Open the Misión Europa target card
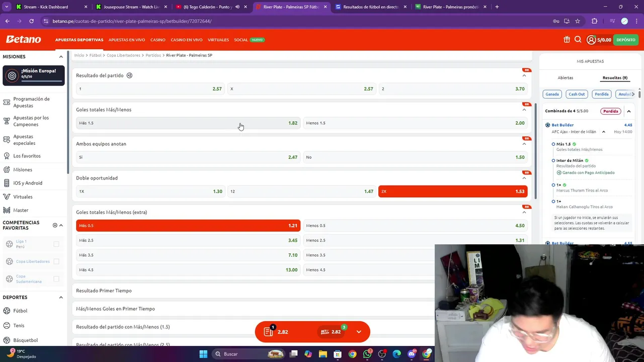 coord(34,75)
